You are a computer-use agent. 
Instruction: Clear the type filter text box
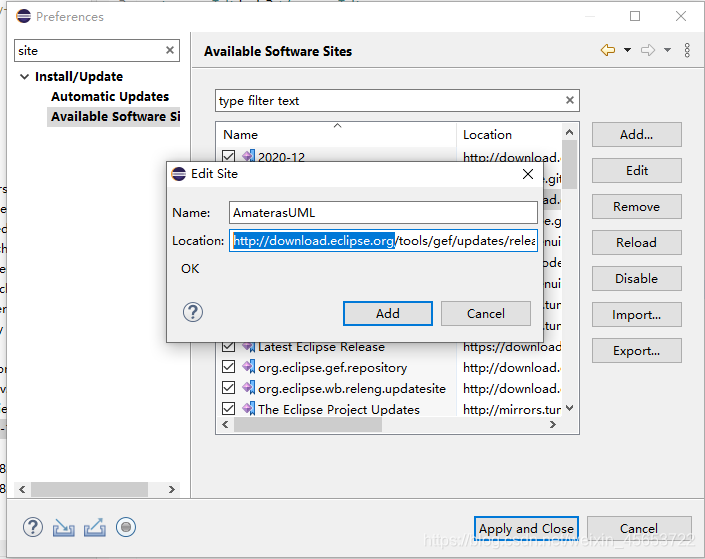[569, 100]
